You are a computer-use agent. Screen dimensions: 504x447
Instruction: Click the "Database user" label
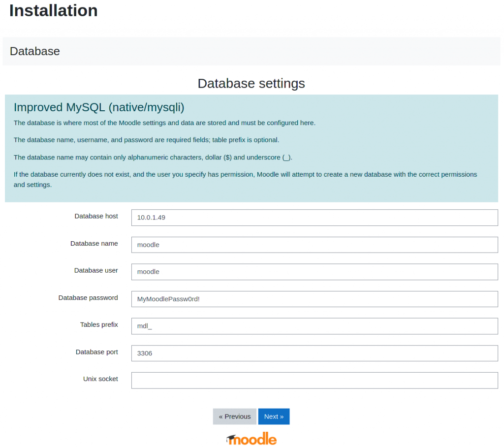96,270
